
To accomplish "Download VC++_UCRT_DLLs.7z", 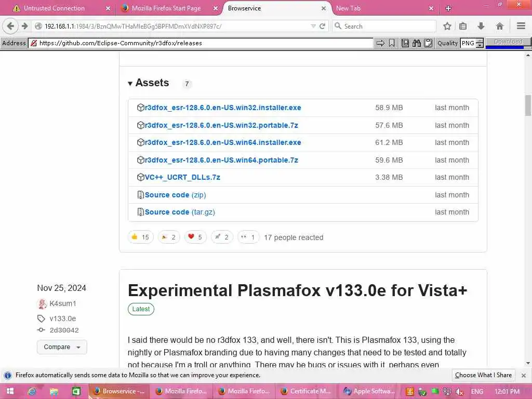I will [x=182, y=177].
